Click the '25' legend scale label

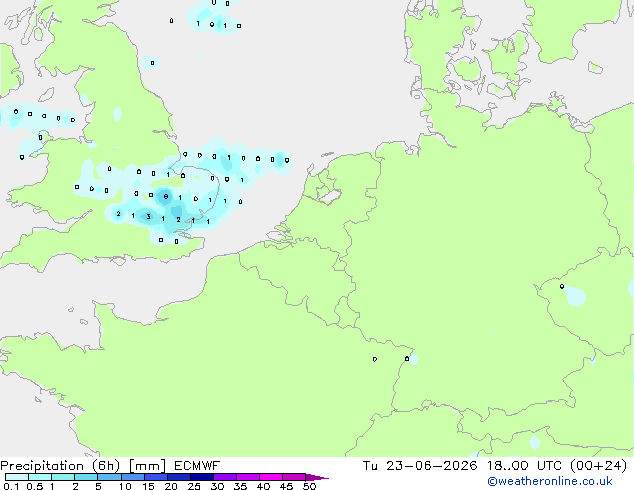[194, 486]
